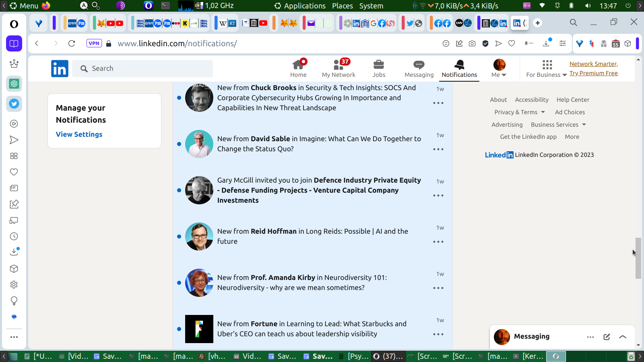644x362 pixels.
Task: Expand the Messaging panel chevron
Action: coord(623,337)
